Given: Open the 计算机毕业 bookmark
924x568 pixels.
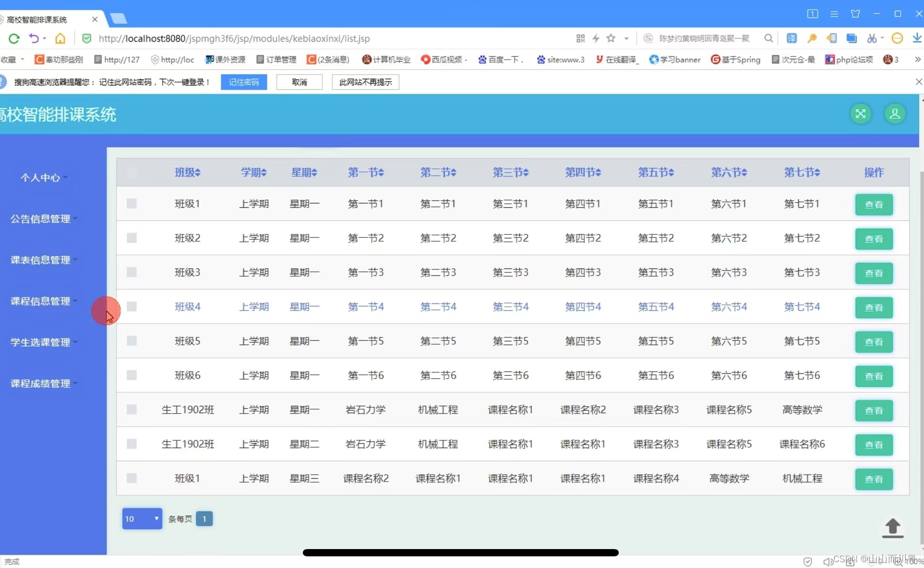Looking at the screenshot, I should click(x=386, y=59).
